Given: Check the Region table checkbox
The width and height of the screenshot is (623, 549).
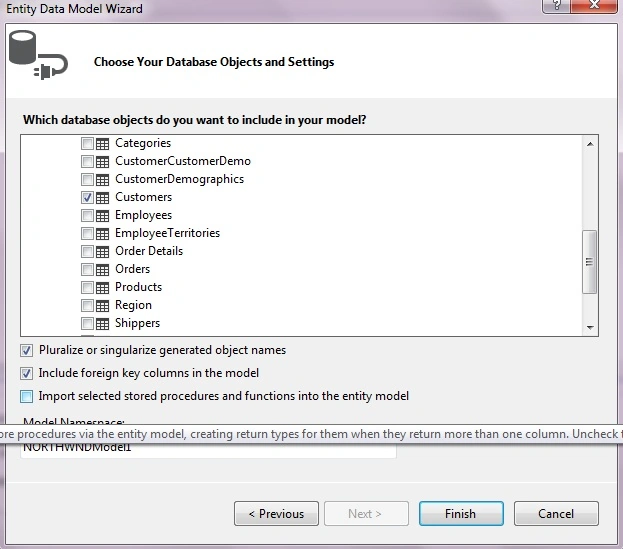Looking at the screenshot, I should (x=87, y=305).
